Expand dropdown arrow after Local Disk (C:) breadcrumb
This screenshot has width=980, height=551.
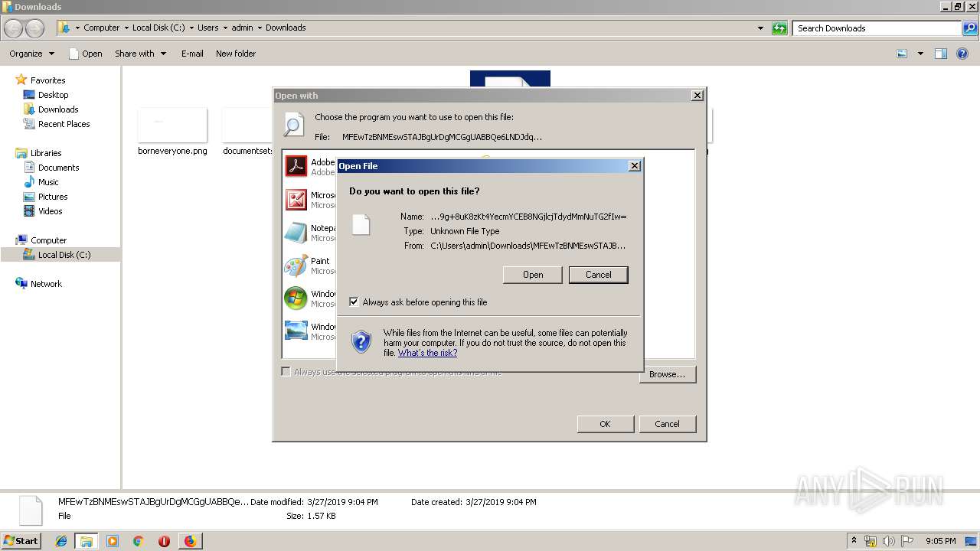point(191,28)
